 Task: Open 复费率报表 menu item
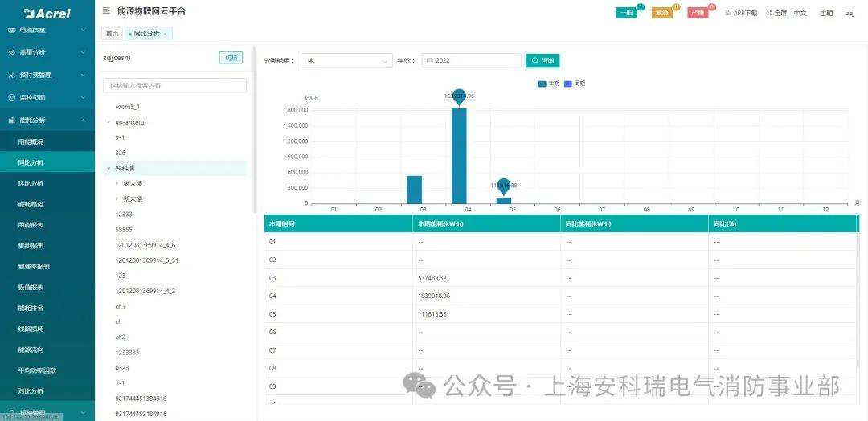(x=47, y=266)
